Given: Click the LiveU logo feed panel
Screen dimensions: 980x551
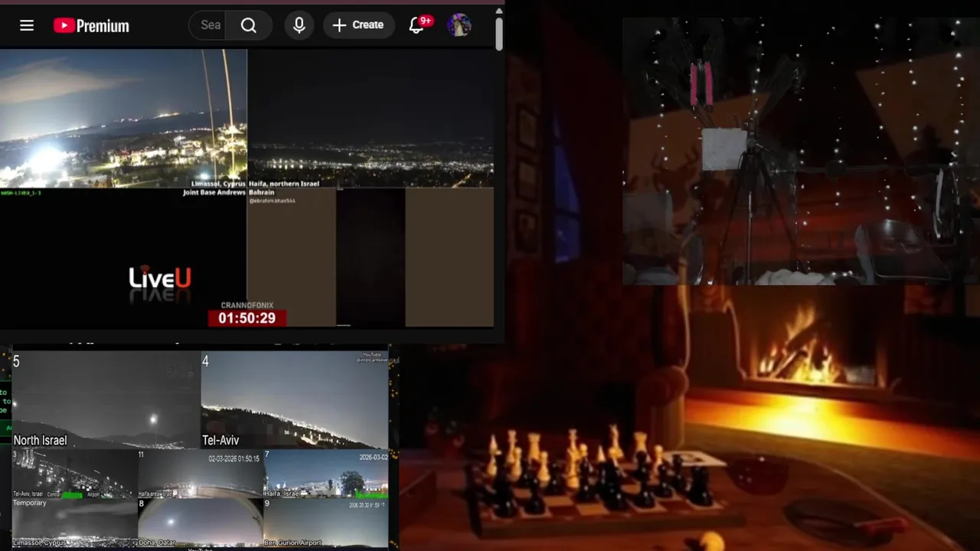Looking at the screenshot, I should pyautogui.click(x=123, y=258).
